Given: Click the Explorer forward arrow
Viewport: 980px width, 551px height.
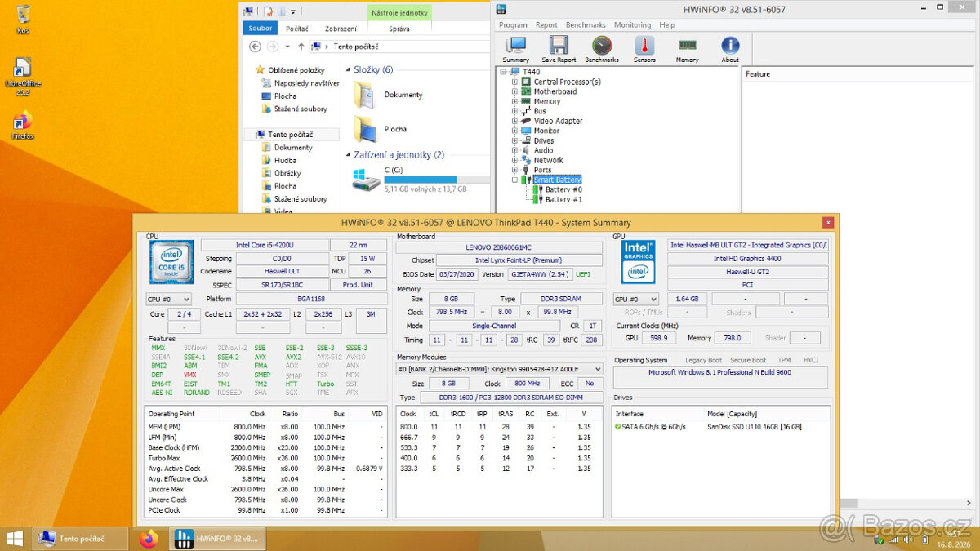Looking at the screenshot, I should 273,47.
